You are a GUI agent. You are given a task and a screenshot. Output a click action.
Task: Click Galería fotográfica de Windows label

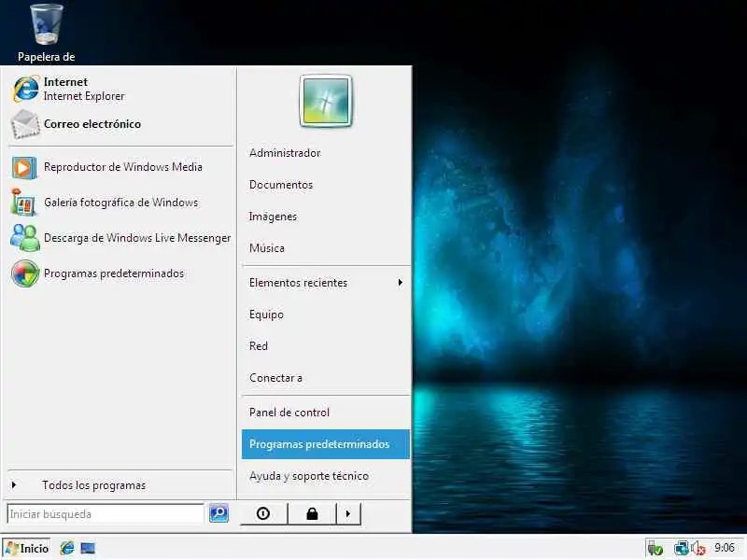[x=121, y=203]
